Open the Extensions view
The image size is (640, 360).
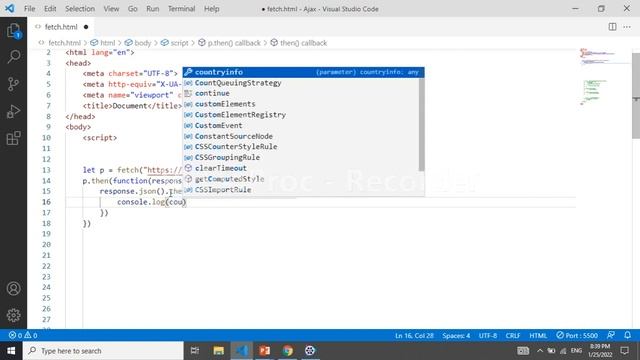13,138
